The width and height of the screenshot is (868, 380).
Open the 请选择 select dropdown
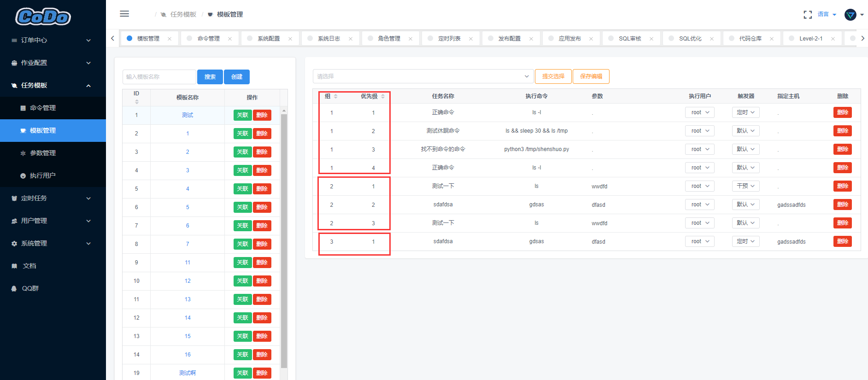tap(423, 76)
